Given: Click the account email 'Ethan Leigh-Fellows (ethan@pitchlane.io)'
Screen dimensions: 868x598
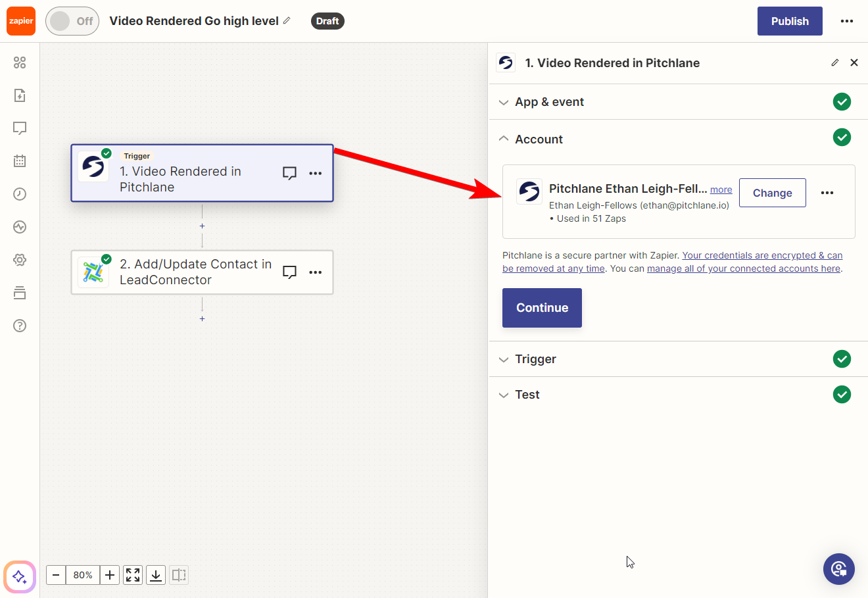Looking at the screenshot, I should [639, 205].
